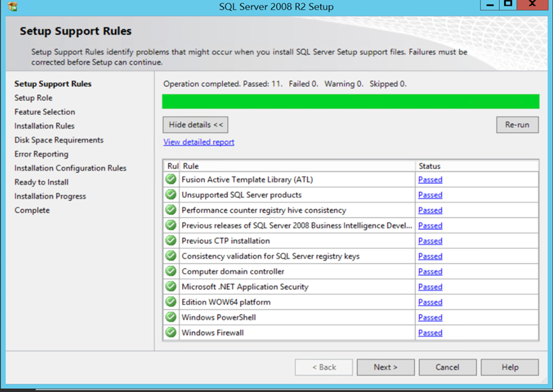Click the Windows Firewall rule name

(213, 333)
